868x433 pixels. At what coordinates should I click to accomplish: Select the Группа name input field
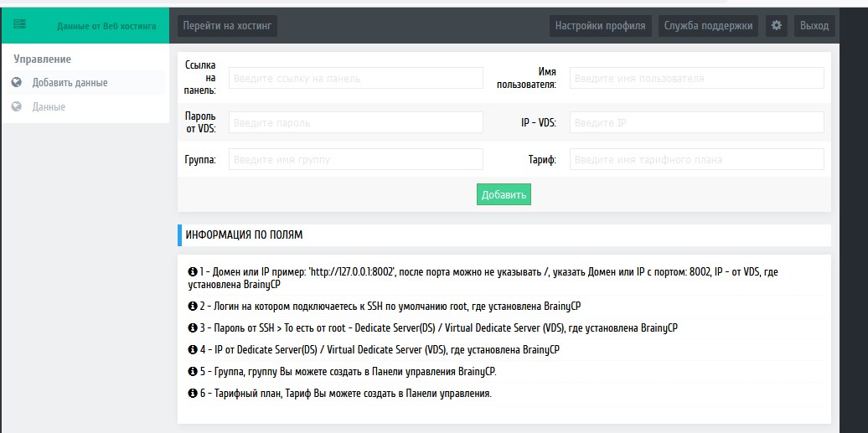pyautogui.click(x=355, y=159)
